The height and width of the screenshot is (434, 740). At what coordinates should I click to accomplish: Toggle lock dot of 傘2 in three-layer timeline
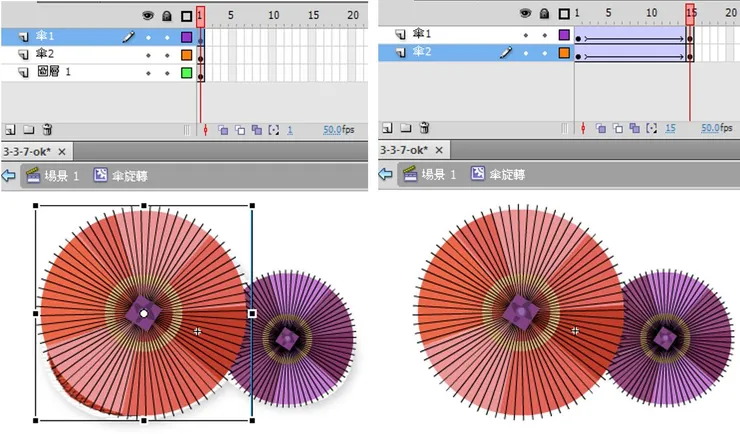[167, 55]
